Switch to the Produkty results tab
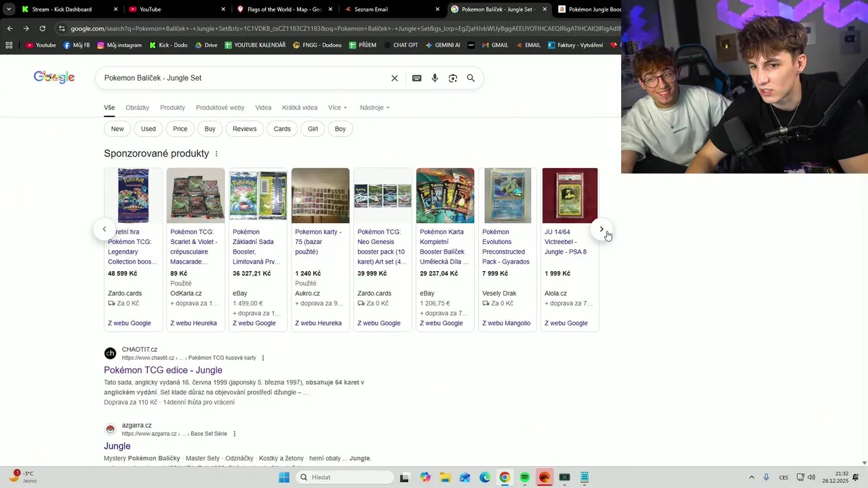Screen dimensions: 868x488 coord(172,108)
